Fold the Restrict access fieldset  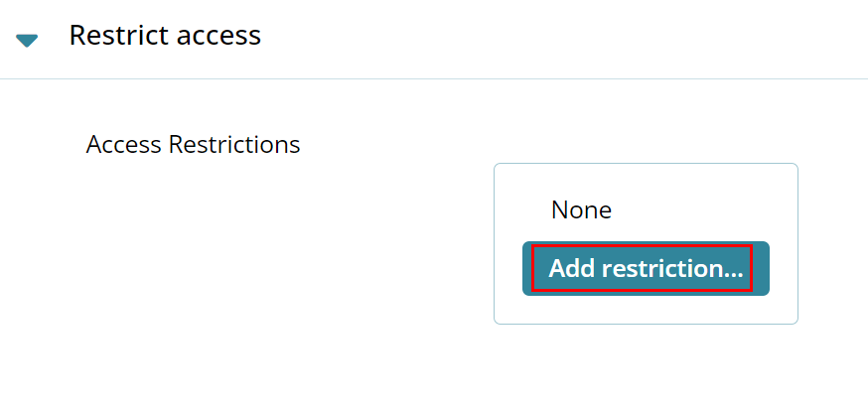coord(28,40)
